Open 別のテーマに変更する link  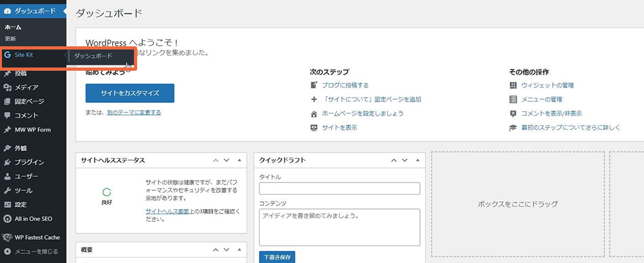134,112
